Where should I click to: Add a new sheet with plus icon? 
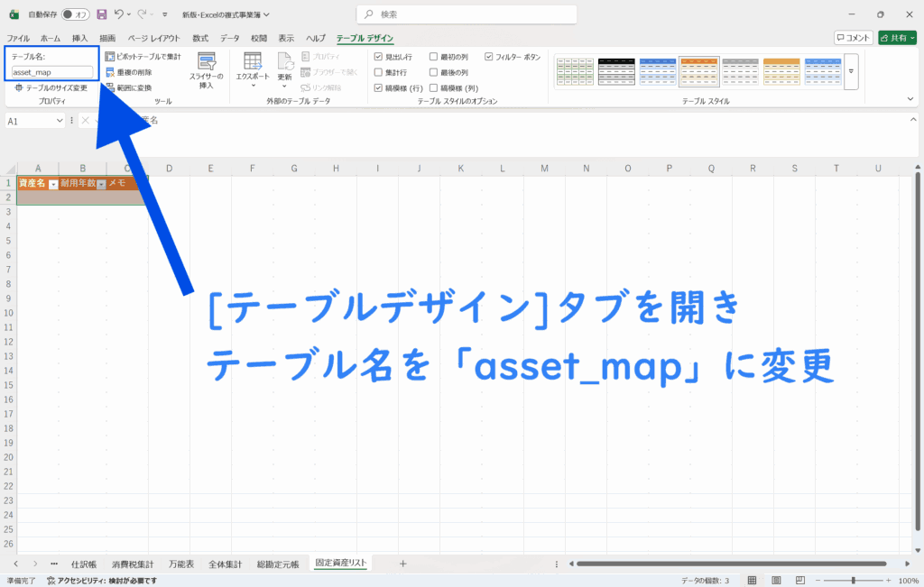point(402,564)
